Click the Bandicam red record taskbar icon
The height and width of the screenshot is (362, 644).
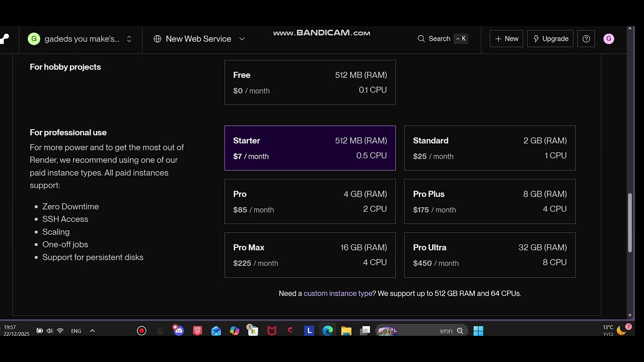click(x=141, y=330)
